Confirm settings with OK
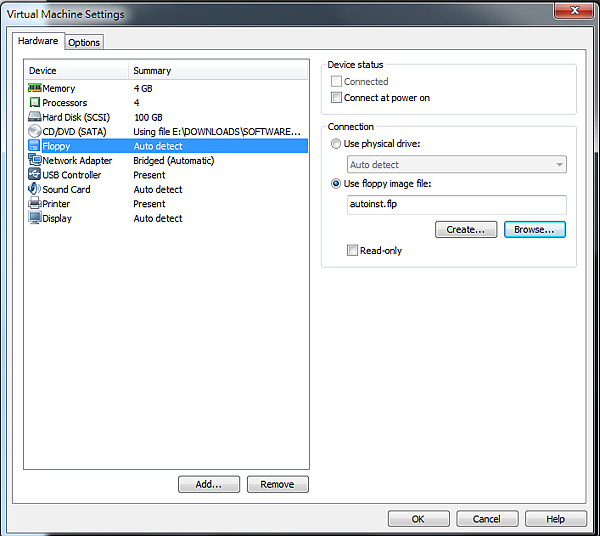The image size is (600, 536). point(419,519)
